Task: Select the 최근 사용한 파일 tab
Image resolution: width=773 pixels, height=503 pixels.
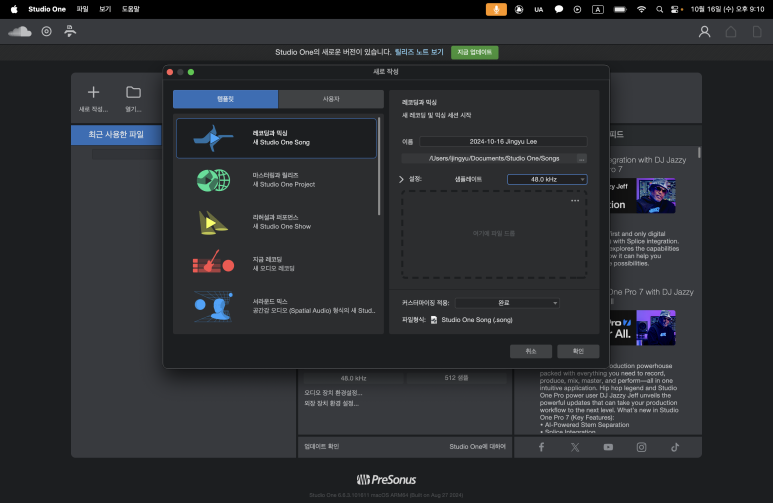Action: click(116, 135)
